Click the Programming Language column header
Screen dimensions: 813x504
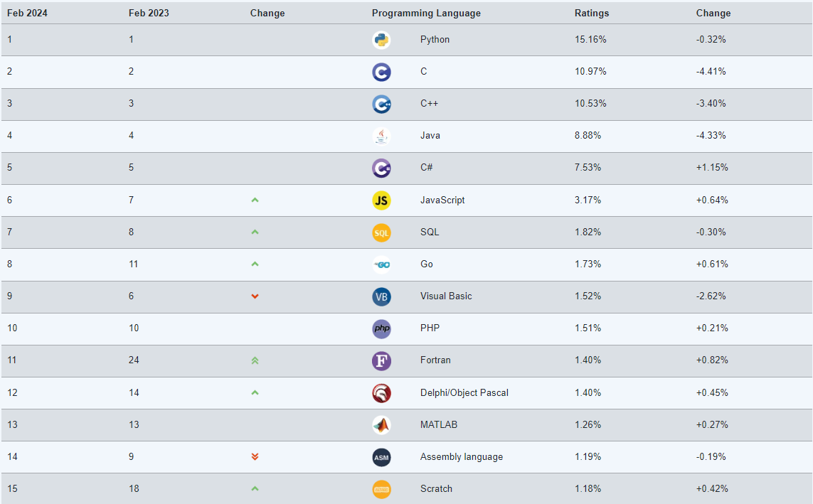tap(426, 14)
